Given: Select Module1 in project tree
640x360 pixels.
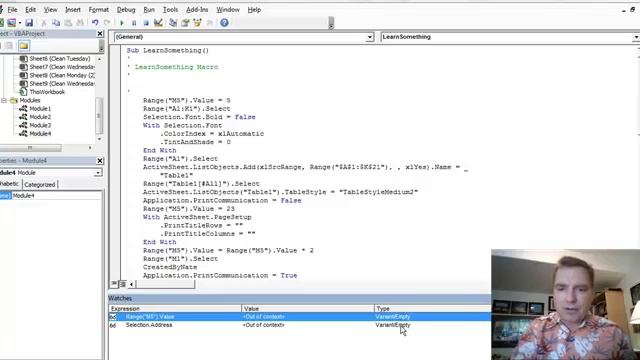Looking at the screenshot, I should coord(40,109).
